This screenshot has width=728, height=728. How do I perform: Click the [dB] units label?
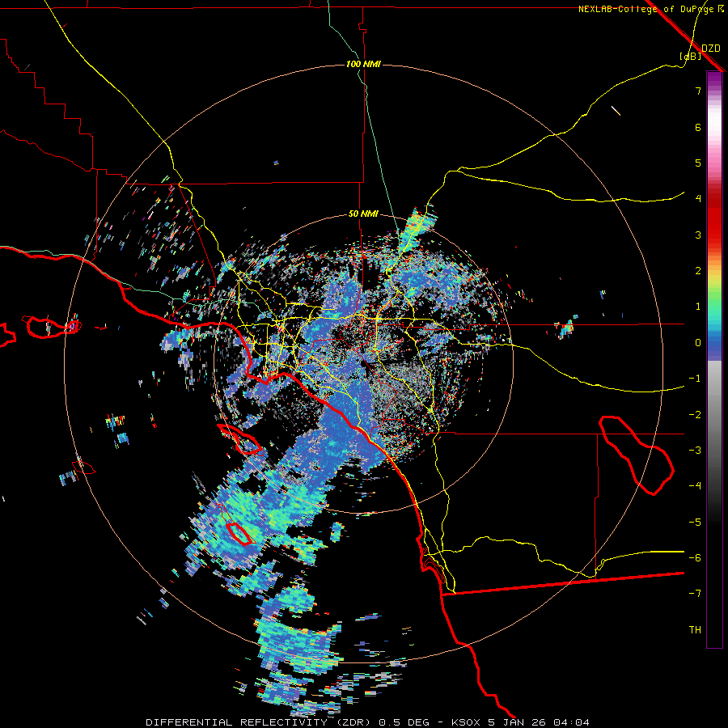click(x=690, y=56)
